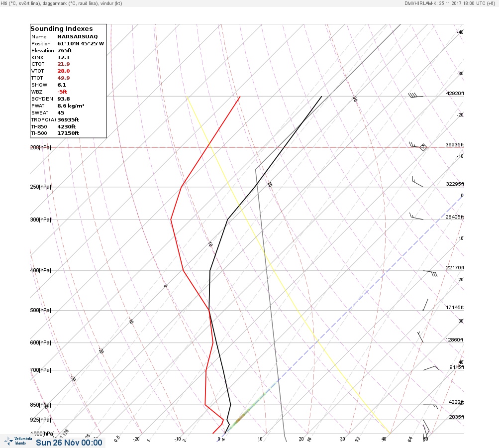
Task: Click the 36935ft altitude label
Action: point(455,144)
